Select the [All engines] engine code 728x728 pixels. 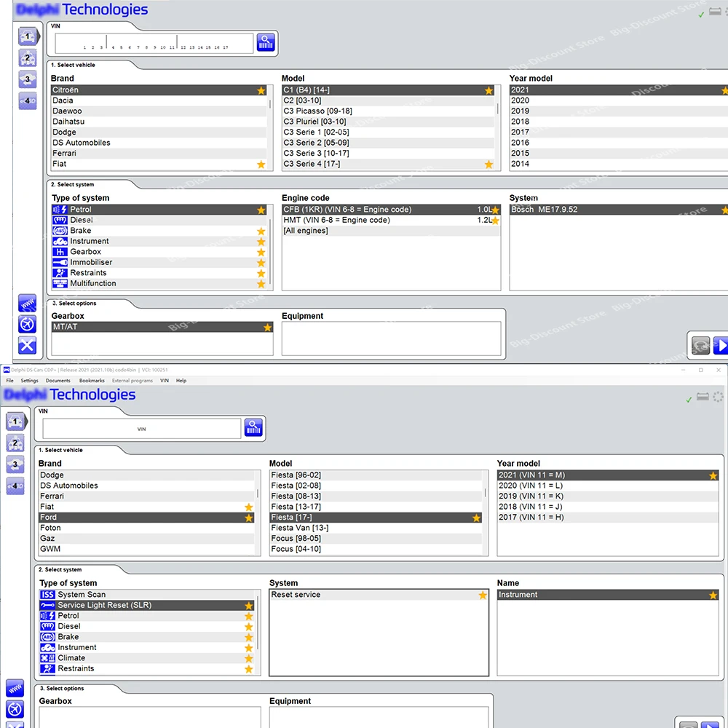pyautogui.click(x=391, y=231)
